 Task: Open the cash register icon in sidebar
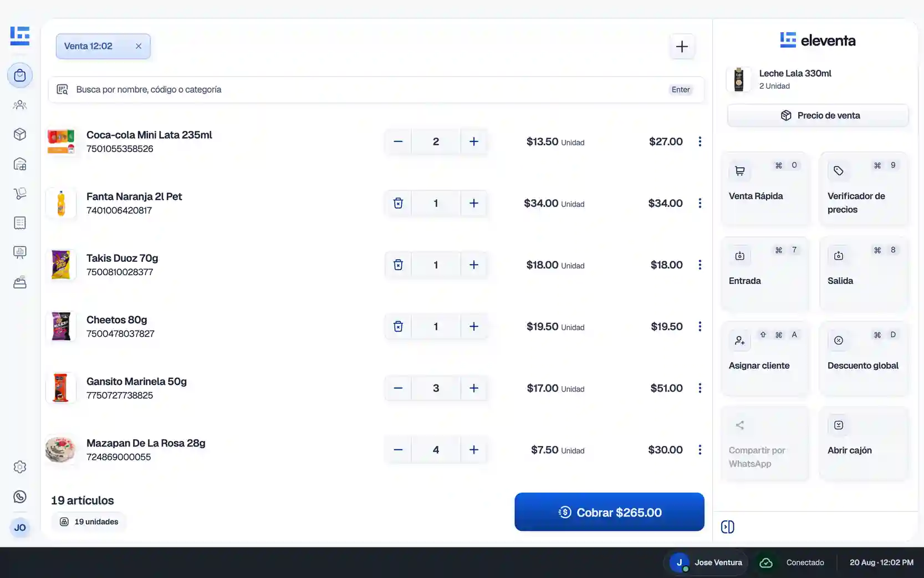20,282
